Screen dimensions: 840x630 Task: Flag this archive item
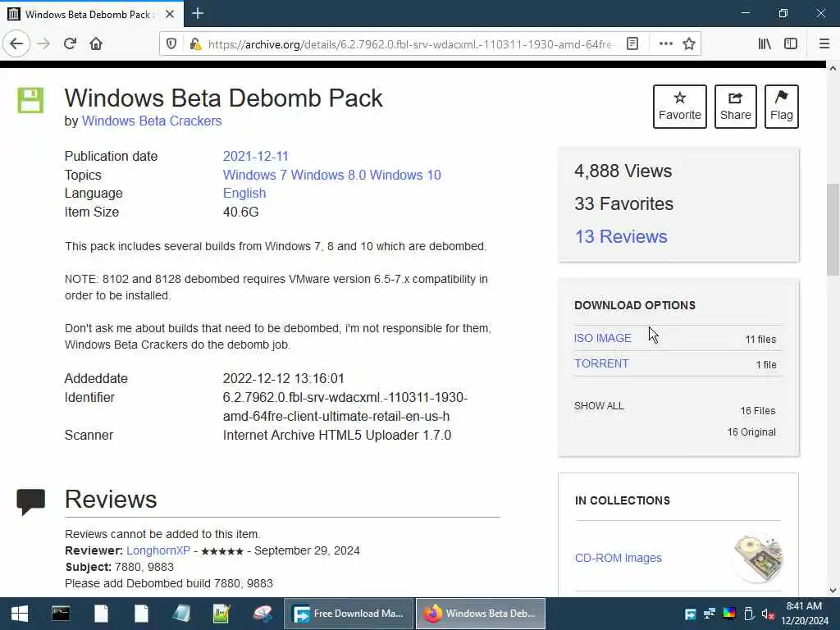pyautogui.click(x=782, y=106)
